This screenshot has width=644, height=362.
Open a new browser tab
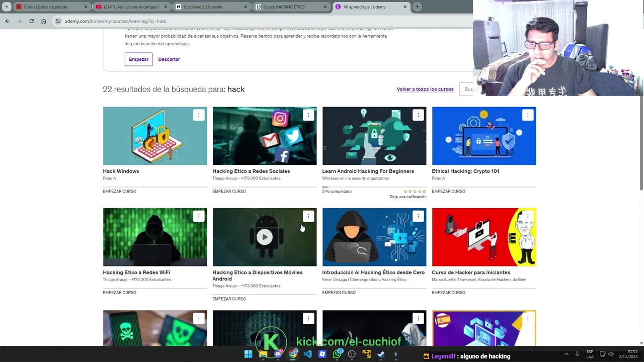point(417,7)
